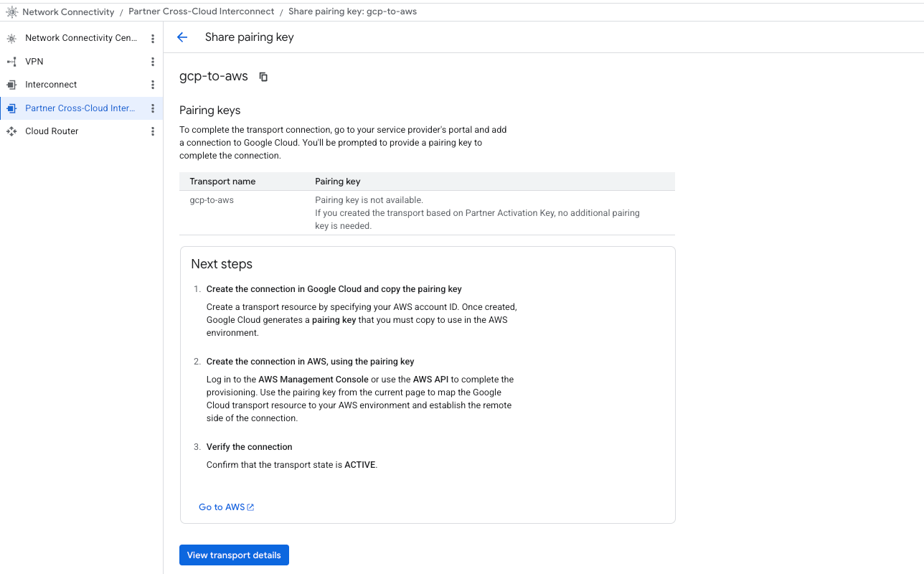Click the Partner Cross-Cloud Interconnect sidebar icon
This screenshot has width=924, height=574.
coord(11,108)
